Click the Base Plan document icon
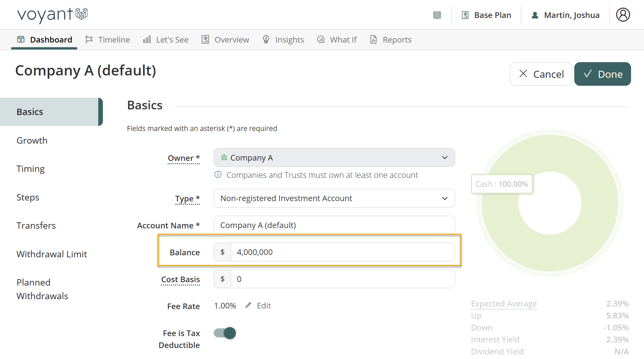This screenshot has width=644, height=359. click(465, 15)
